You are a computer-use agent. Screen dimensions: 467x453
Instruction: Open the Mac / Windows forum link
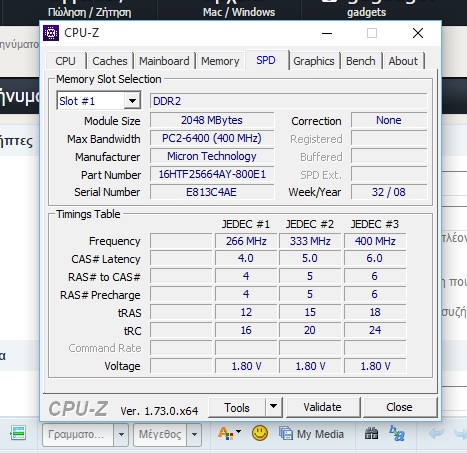tap(239, 12)
